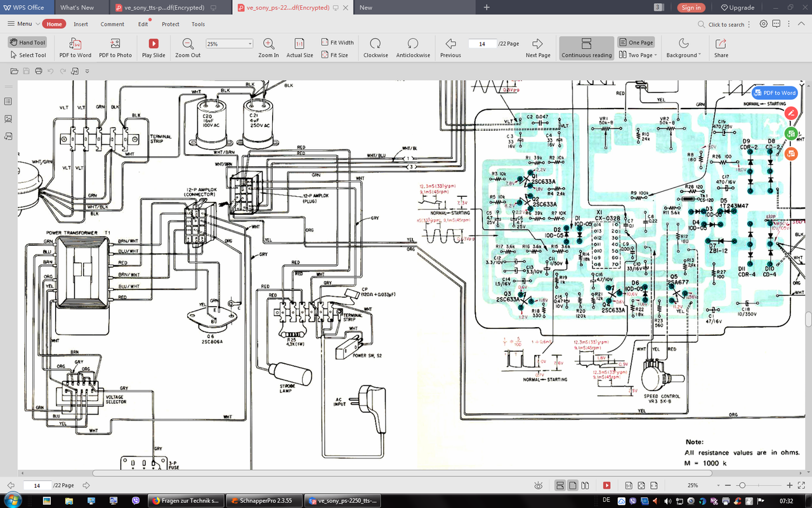Collapse the ribbon with chevron

[801, 24]
